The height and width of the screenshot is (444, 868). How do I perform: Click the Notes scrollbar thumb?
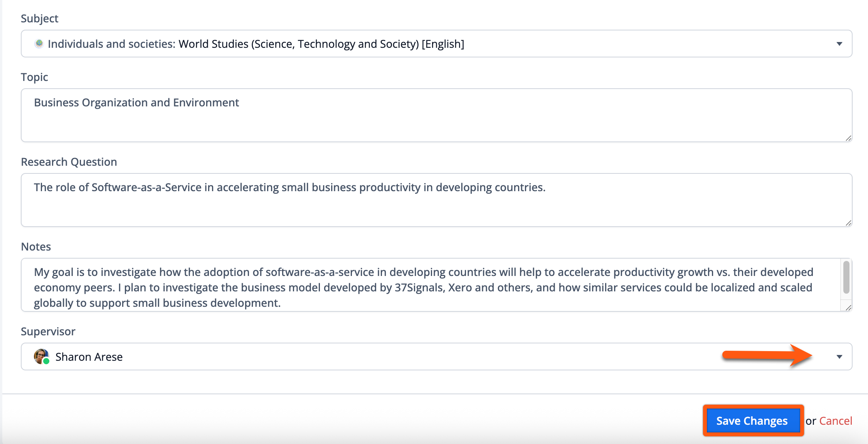(846, 277)
